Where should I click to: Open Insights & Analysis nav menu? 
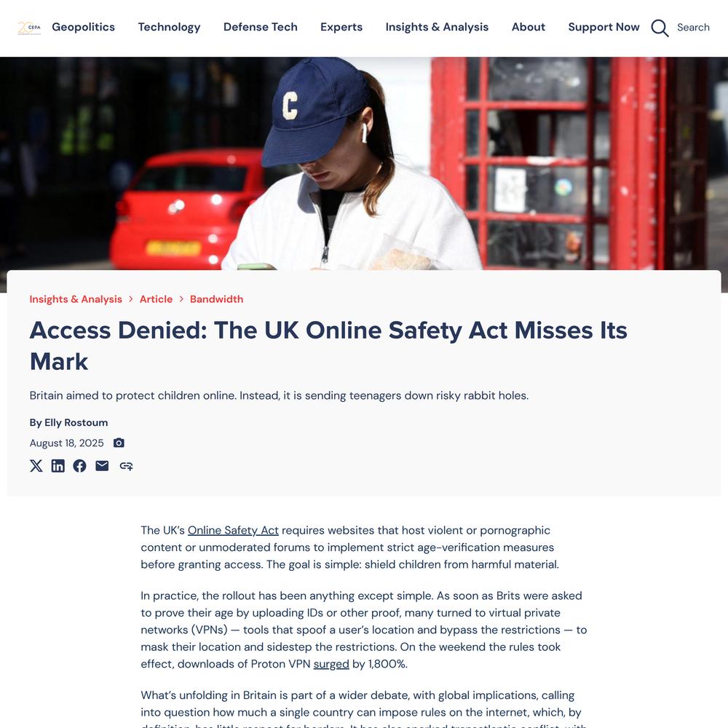pyautogui.click(x=437, y=27)
